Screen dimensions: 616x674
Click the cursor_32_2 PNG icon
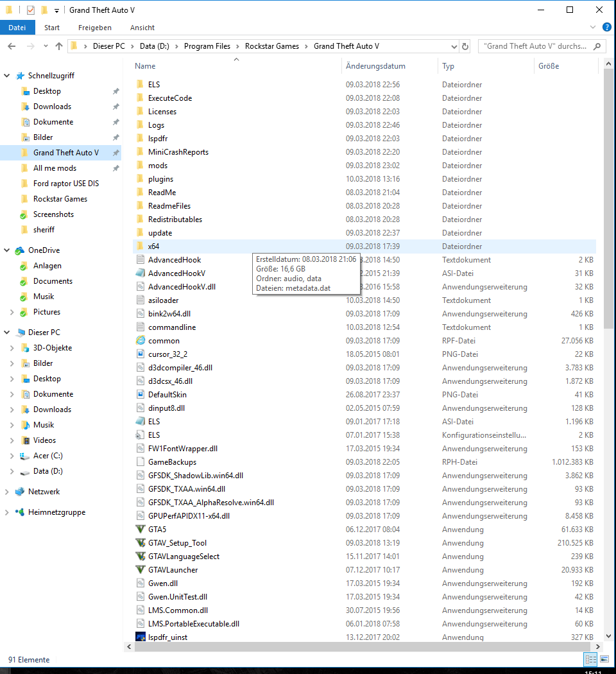point(141,354)
